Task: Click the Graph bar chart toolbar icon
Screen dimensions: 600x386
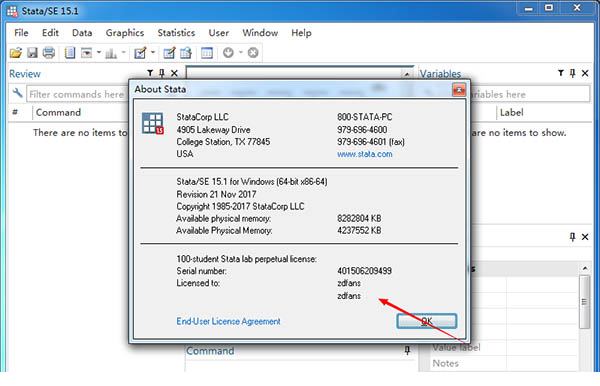Action: (111, 53)
